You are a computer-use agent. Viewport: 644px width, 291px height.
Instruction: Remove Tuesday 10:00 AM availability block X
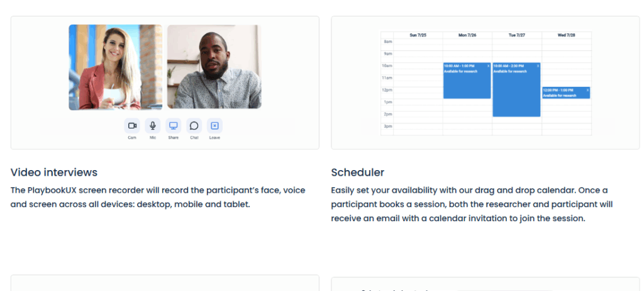538,66
